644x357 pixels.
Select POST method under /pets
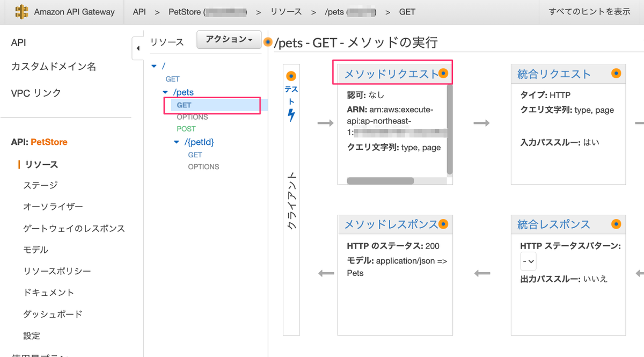[186, 129]
